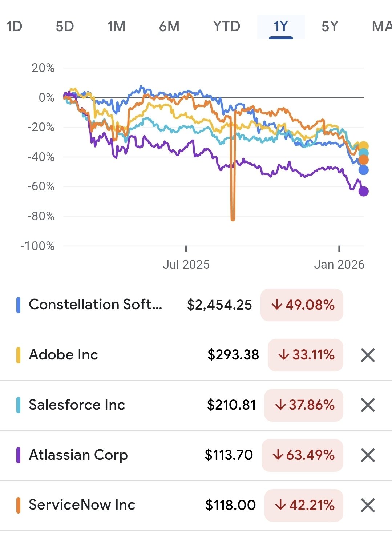This screenshot has height=539, width=392.
Task: Open the Adobe Inc stock name
Action: 64,355
